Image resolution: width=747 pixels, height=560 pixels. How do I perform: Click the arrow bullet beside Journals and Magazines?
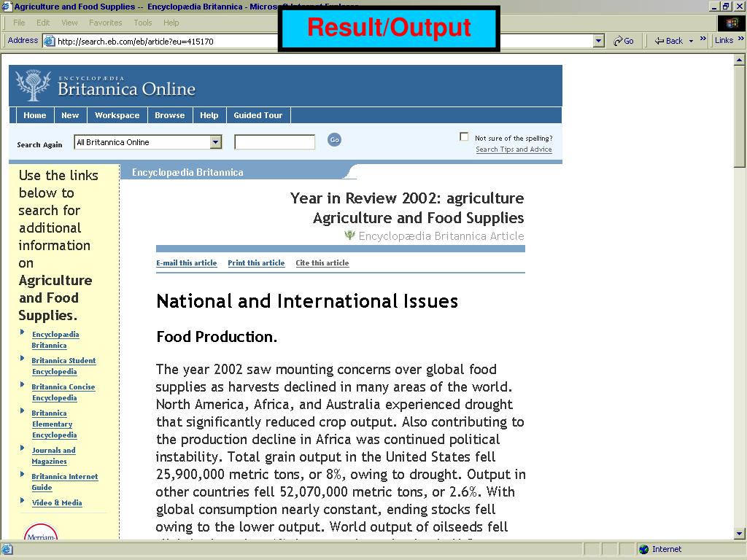(23, 448)
